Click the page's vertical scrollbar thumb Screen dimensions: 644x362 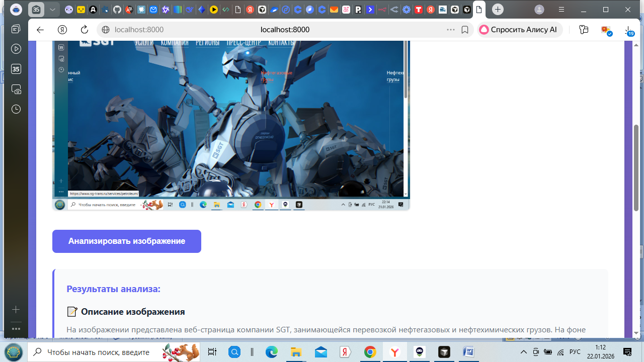[636, 167]
